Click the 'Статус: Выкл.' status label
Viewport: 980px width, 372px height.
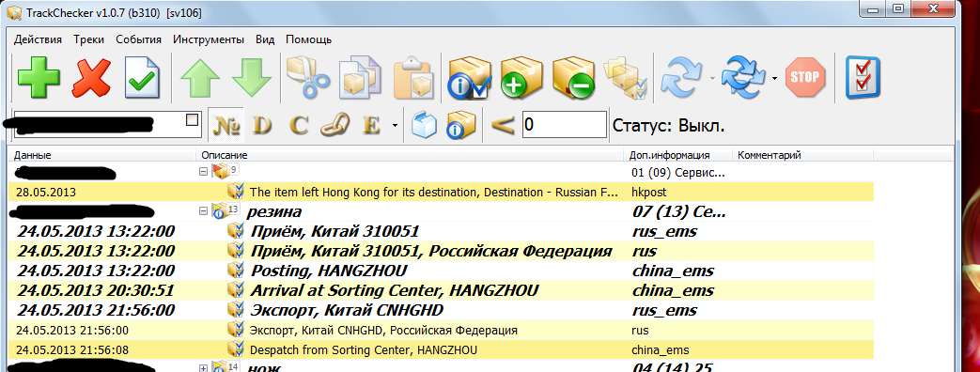(669, 125)
